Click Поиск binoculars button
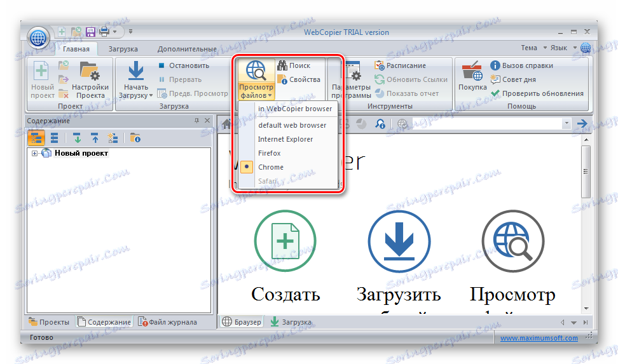The image size is (618, 364). pyautogui.click(x=294, y=65)
